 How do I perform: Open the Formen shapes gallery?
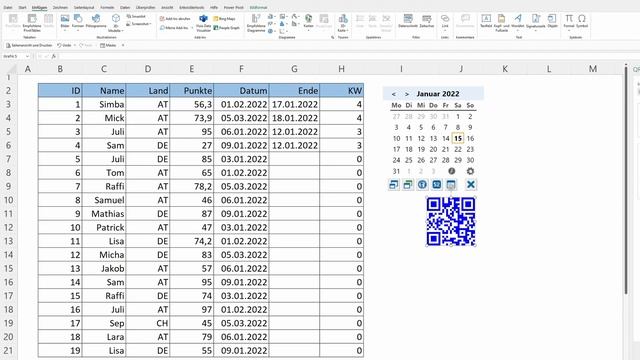78,21
